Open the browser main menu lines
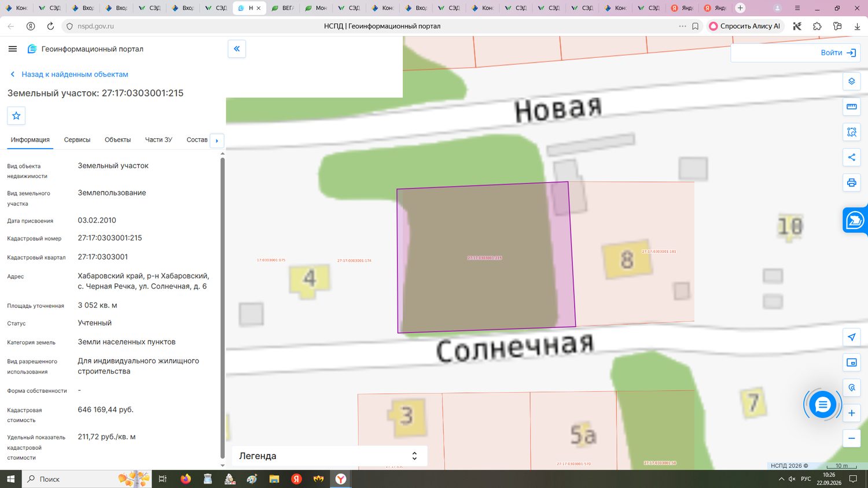The image size is (868, 488). 797,8
